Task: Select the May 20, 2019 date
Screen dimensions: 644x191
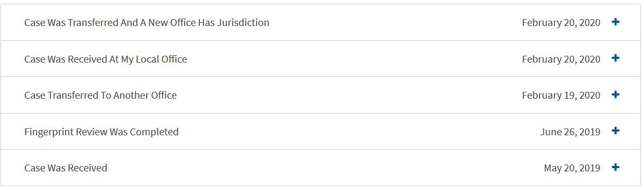Action: 572,168
